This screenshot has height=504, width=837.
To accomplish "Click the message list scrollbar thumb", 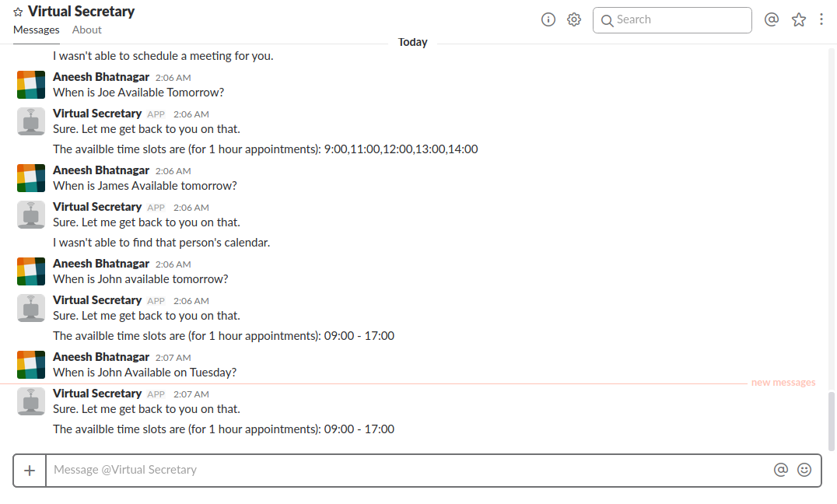I will pos(831,421).
